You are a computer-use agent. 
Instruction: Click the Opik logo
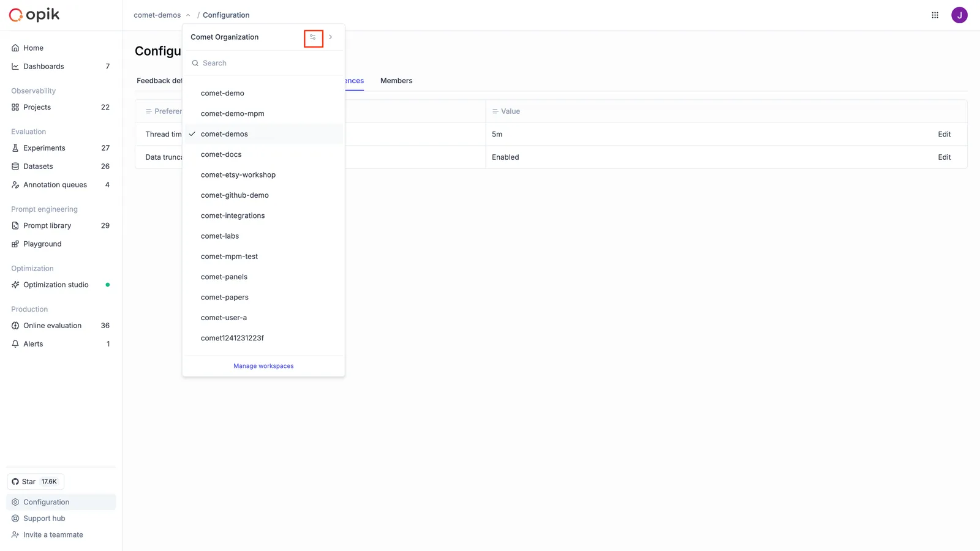click(34, 15)
